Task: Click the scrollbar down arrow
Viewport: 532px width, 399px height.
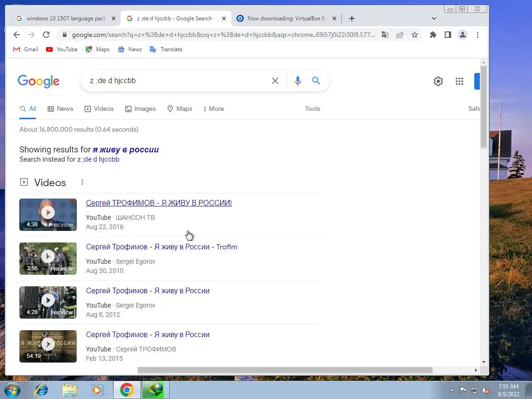Action: [x=484, y=362]
